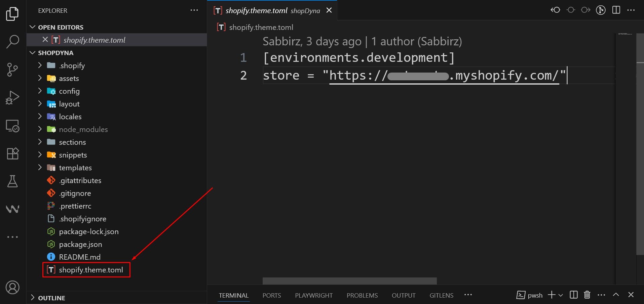Open the pwsh terminal profile
Viewport: 644px width, 304px height.
pyautogui.click(x=530, y=295)
